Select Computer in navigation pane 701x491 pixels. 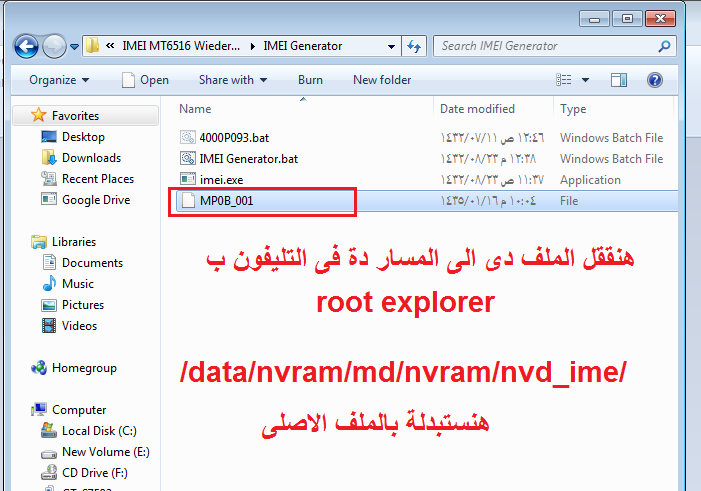(x=79, y=410)
